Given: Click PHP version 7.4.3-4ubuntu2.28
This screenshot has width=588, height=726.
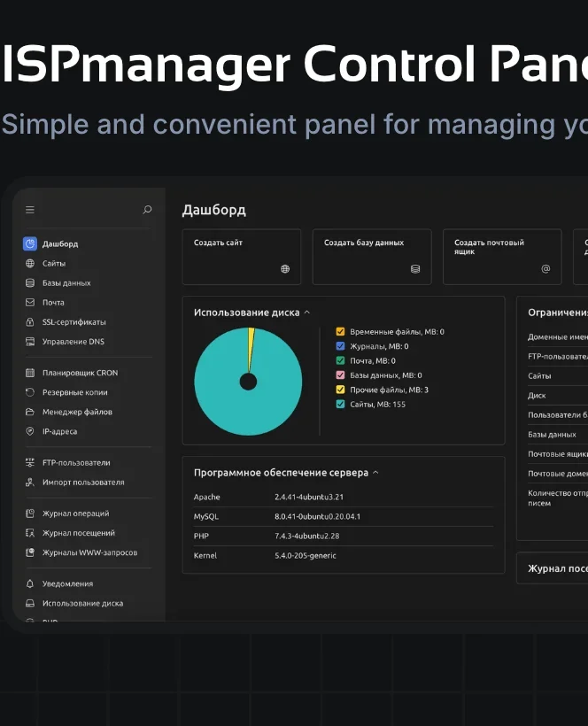Looking at the screenshot, I should (x=306, y=536).
